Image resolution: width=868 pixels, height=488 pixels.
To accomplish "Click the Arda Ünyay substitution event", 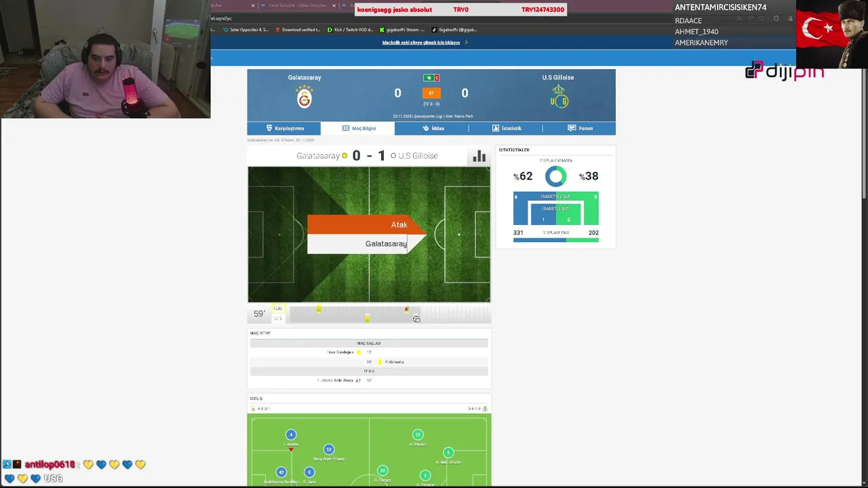I will [x=369, y=380].
